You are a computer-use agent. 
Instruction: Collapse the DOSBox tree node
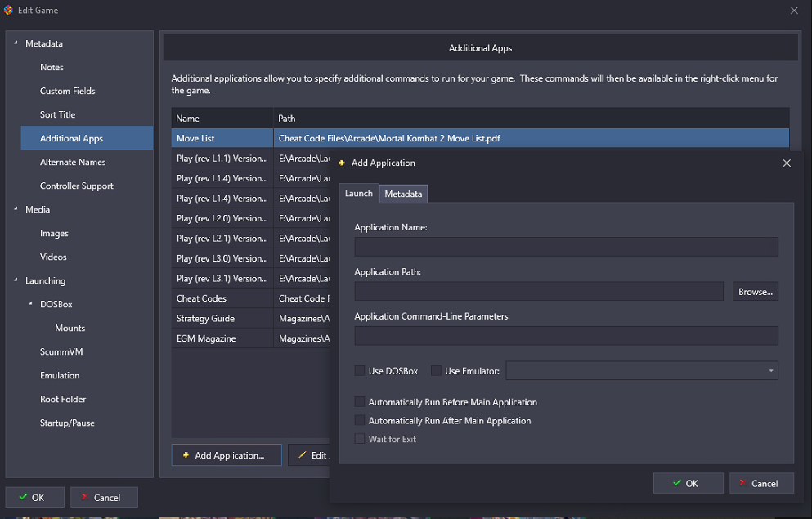pyautogui.click(x=31, y=304)
